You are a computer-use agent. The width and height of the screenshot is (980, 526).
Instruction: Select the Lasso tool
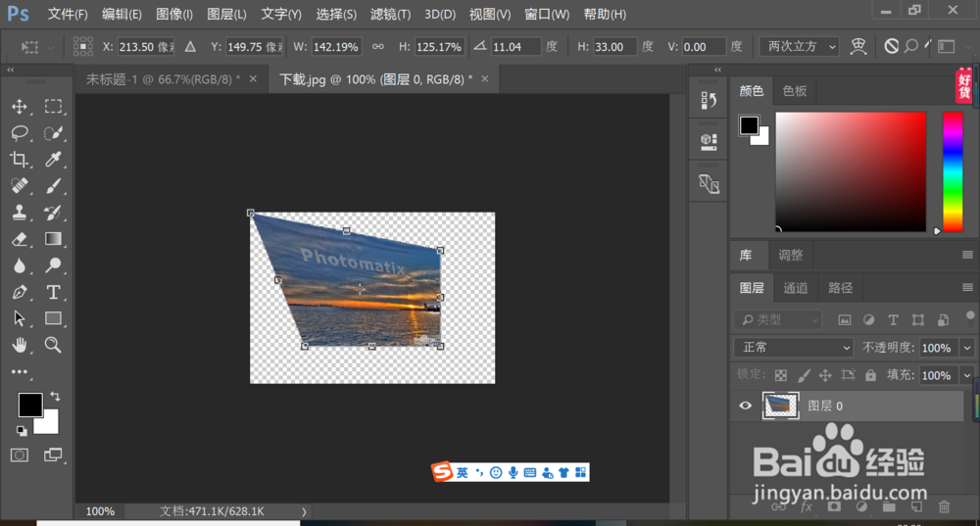click(20, 133)
